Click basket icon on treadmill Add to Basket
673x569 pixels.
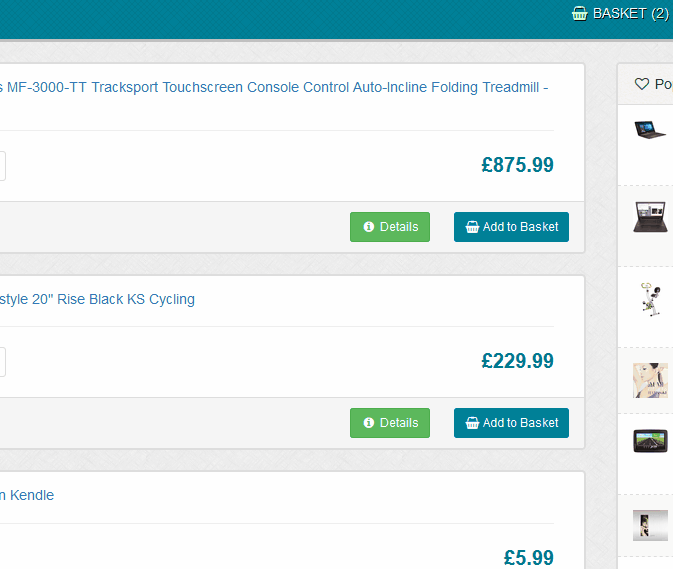(x=472, y=227)
